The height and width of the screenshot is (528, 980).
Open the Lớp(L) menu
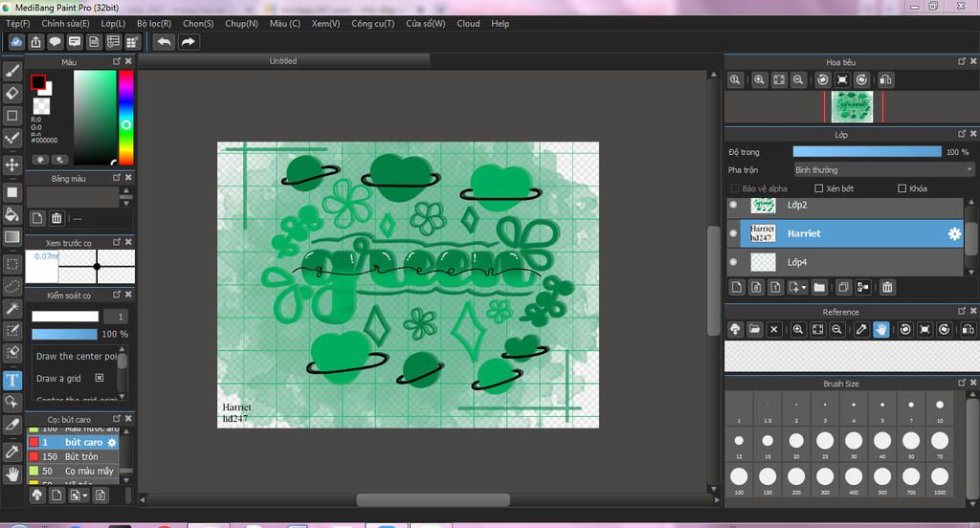[x=113, y=24]
